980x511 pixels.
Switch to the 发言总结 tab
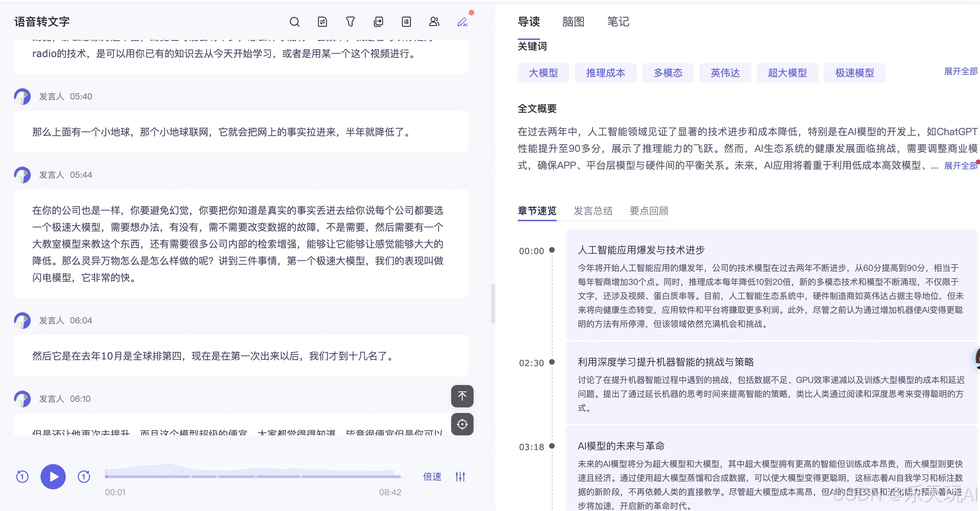click(593, 211)
